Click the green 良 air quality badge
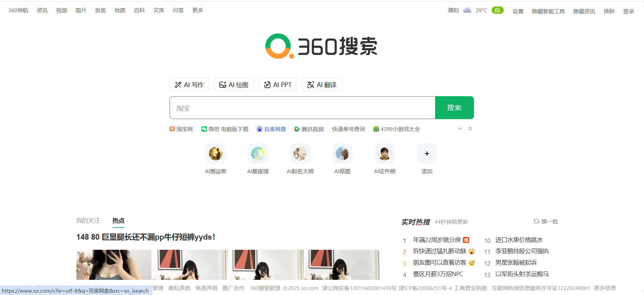644x295 pixels. tap(498, 10)
